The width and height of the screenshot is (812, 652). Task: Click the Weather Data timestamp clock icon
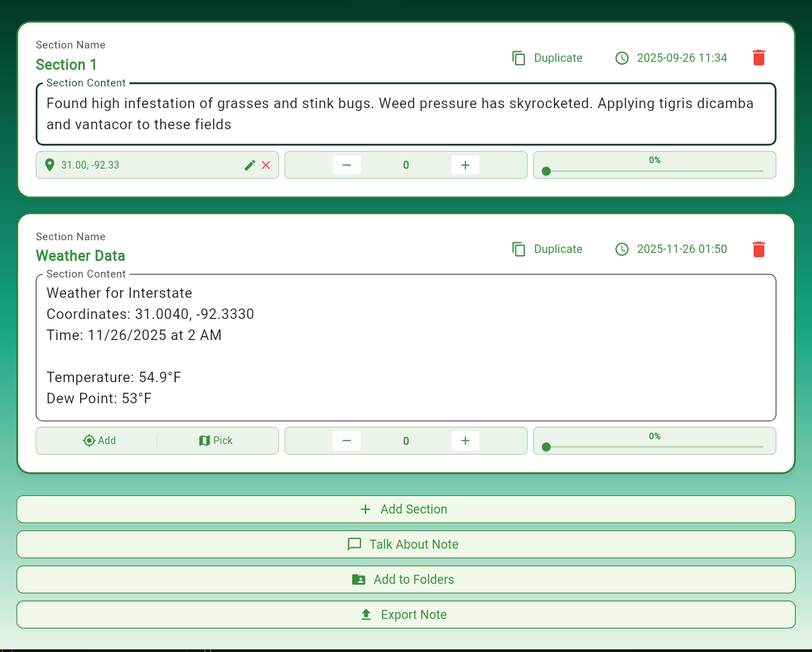(x=621, y=249)
